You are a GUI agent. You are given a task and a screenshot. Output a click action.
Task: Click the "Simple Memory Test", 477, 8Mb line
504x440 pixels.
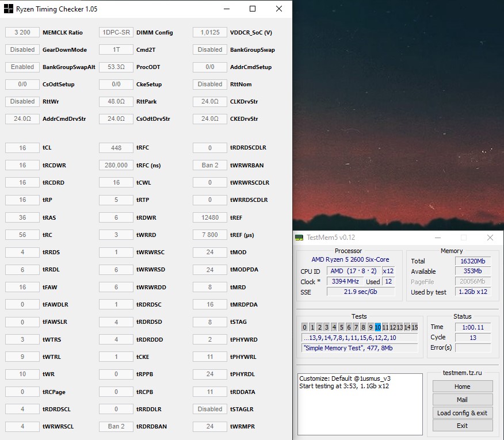(360, 348)
